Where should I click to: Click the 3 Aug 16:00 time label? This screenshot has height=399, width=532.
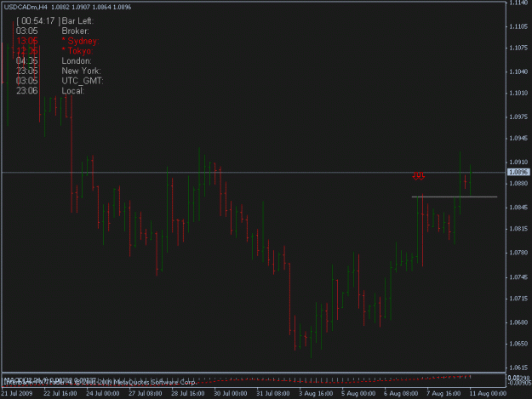point(316,394)
